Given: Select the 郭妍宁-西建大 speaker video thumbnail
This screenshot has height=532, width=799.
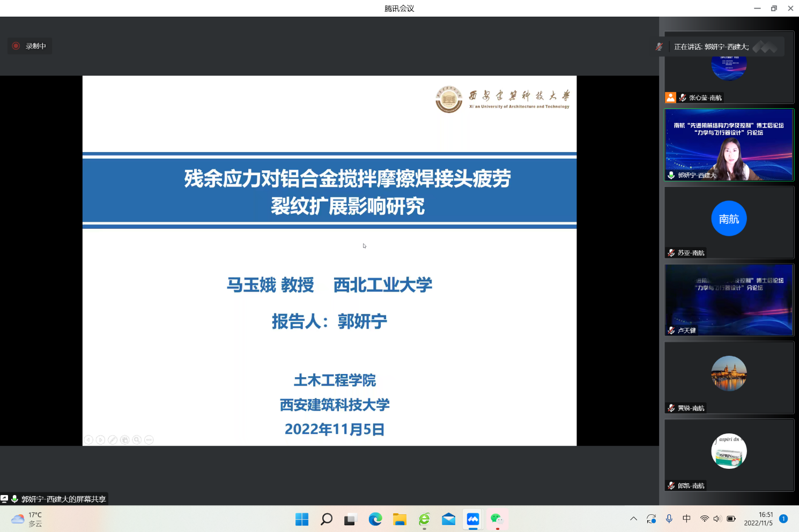Looking at the screenshot, I should [729, 145].
